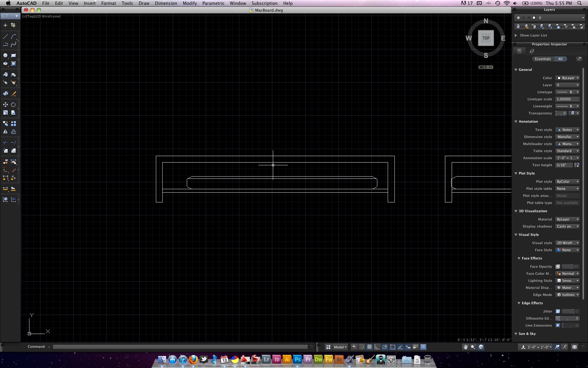Viewport: 588px width, 368px height.
Task: Open the Model layout dropdown
Action: coord(340,347)
